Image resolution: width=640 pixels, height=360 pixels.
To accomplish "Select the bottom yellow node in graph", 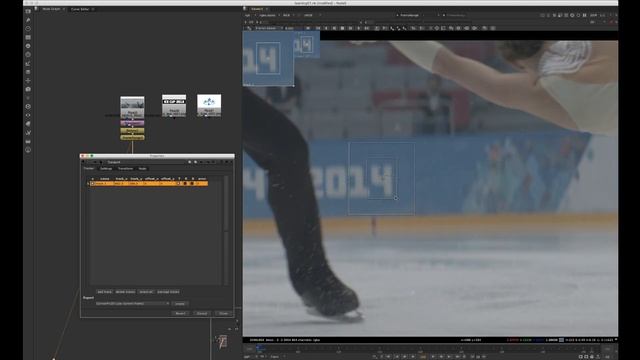I will pyautogui.click(x=132, y=138).
